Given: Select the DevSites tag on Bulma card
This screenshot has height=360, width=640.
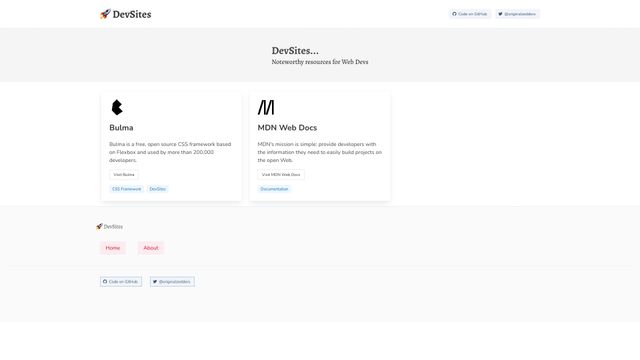Looking at the screenshot, I should point(158,189).
